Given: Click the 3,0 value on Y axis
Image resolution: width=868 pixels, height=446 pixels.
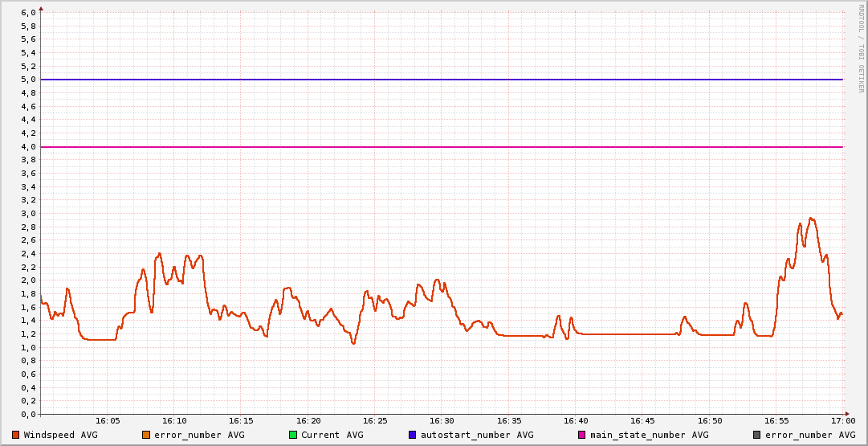Looking at the screenshot, I should [x=28, y=214].
